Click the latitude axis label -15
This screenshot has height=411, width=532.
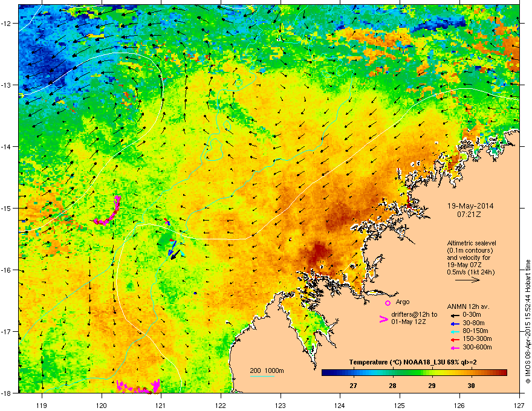click(x=7, y=208)
